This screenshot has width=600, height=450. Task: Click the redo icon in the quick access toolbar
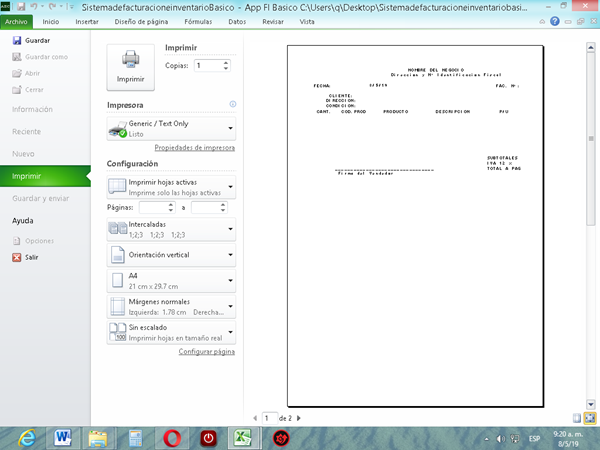pyautogui.click(x=52, y=7)
